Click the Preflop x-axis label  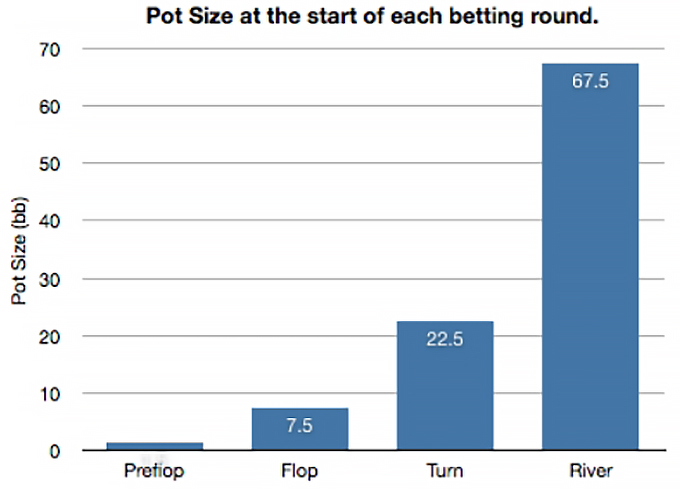pos(154,470)
